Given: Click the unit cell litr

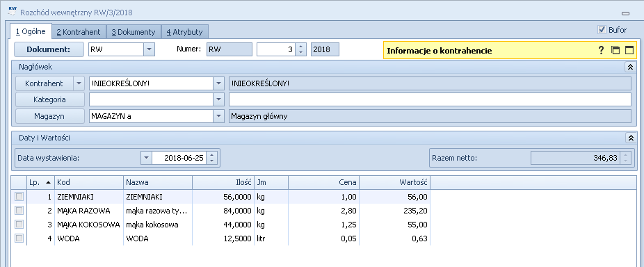Looking at the screenshot, I should click(271, 238).
